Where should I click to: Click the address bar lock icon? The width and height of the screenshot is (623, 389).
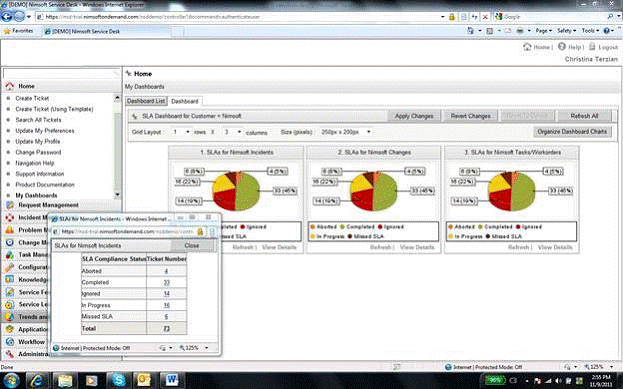452,17
